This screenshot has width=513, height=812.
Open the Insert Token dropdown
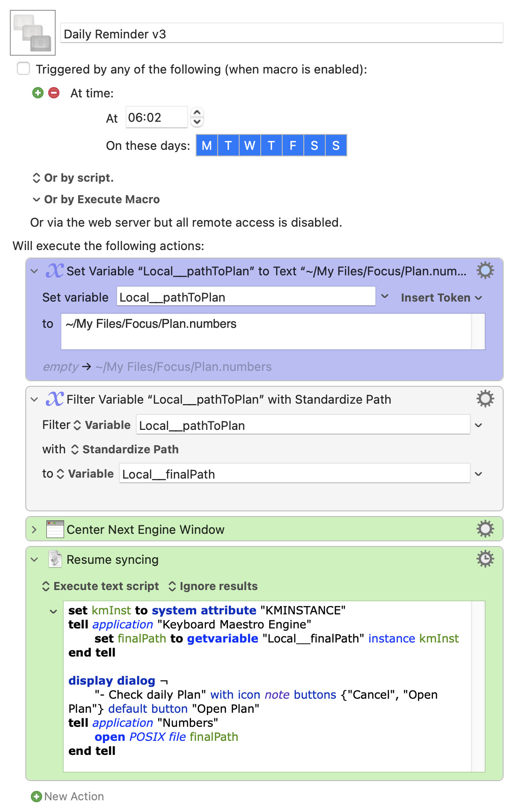click(x=441, y=298)
